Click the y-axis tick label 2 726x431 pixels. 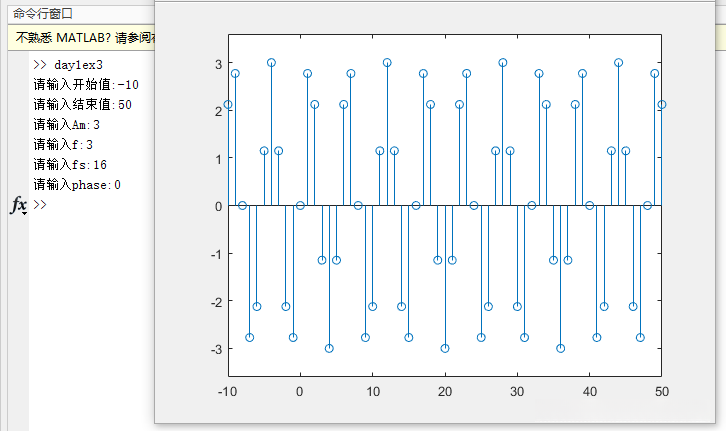[x=219, y=112]
